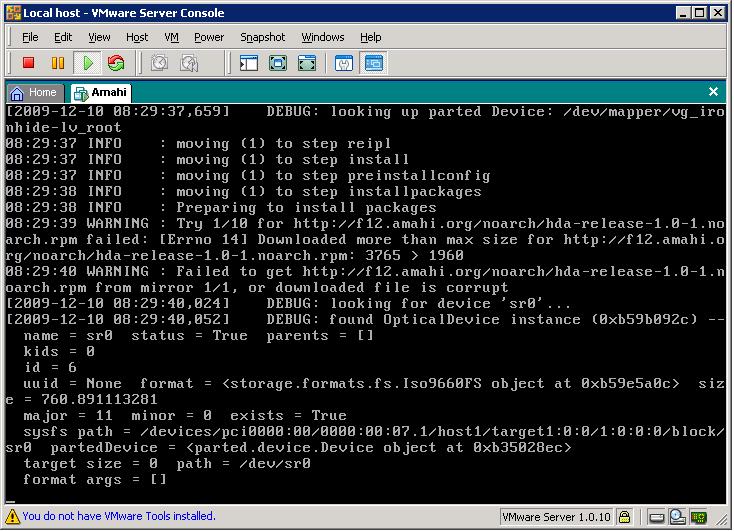Revert to snapshot using the second clock icon
The image size is (734, 531).
[189, 63]
